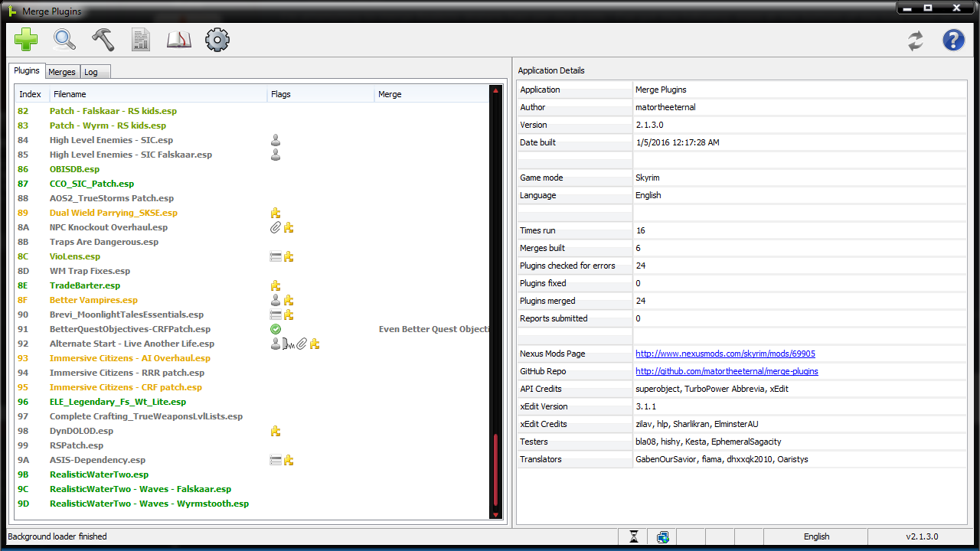
Task: Select Complete Crafting_TrueWeaponsLvlLists.esp
Action: [253, 416]
